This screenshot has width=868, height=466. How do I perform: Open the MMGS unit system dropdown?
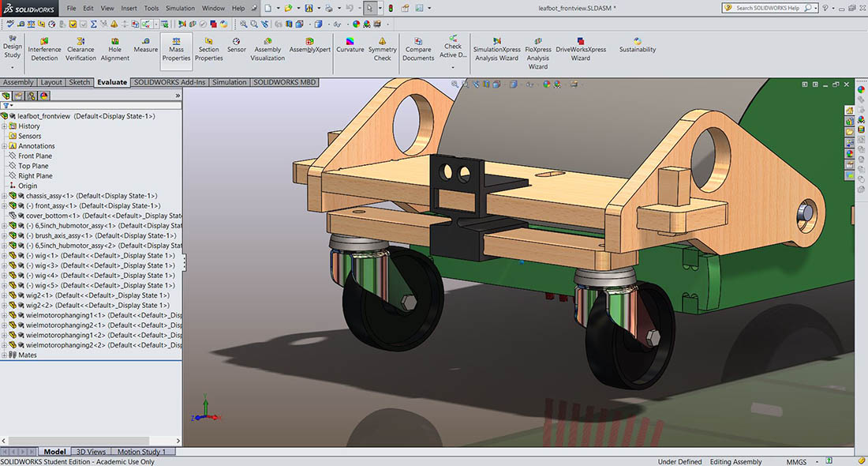tap(817, 461)
